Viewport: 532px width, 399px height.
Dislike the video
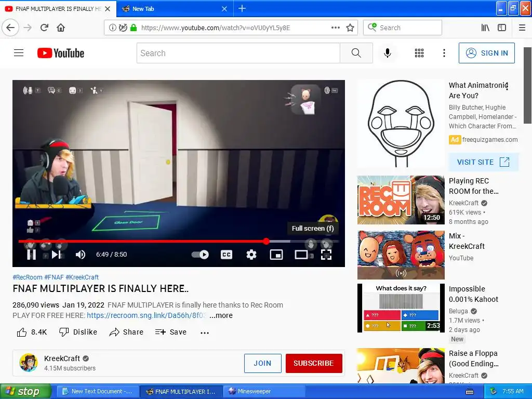point(78,332)
